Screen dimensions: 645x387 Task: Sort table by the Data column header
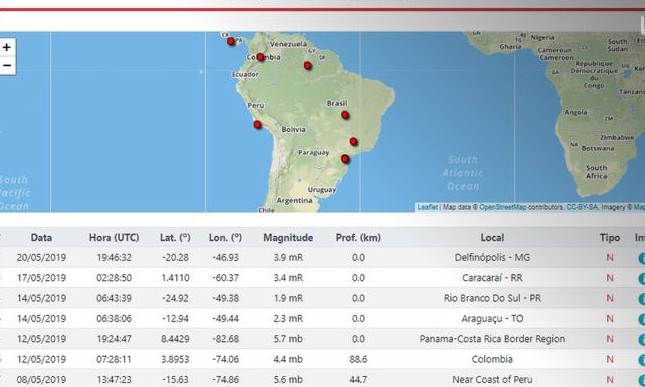coord(41,238)
